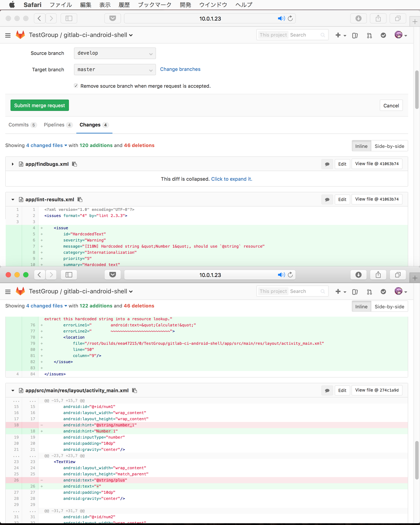Open the ブックマーク menu in the menu bar

(x=154, y=5)
